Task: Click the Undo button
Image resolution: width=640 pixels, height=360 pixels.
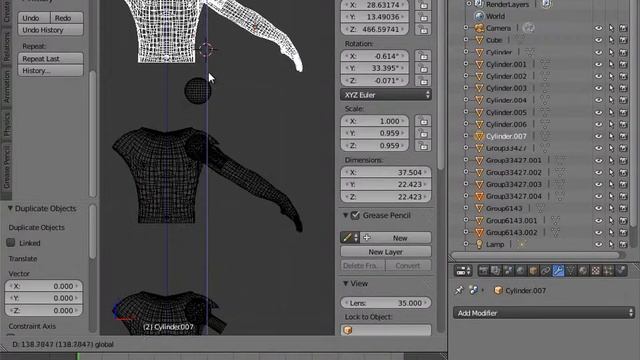Action: 34,18
